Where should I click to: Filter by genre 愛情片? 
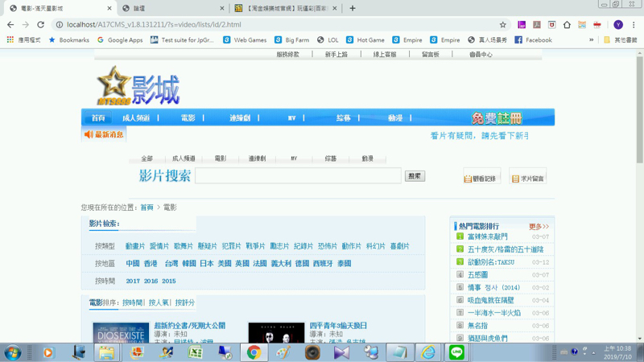(x=159, y=246)
